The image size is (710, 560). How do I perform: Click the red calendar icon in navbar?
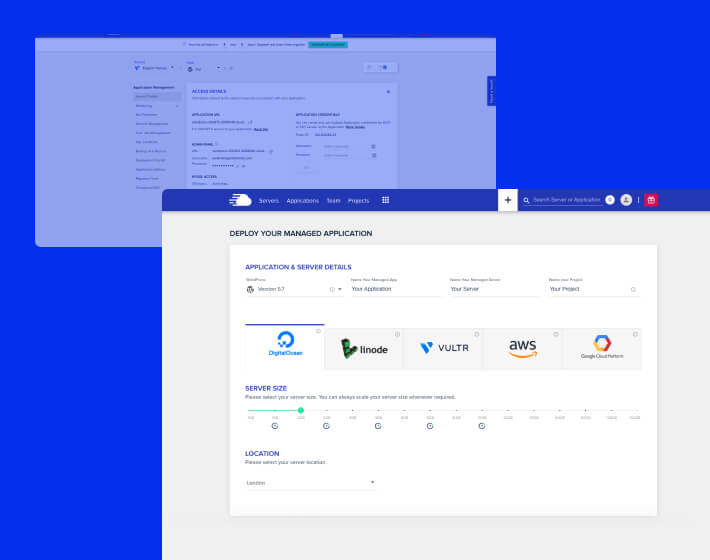651,200
